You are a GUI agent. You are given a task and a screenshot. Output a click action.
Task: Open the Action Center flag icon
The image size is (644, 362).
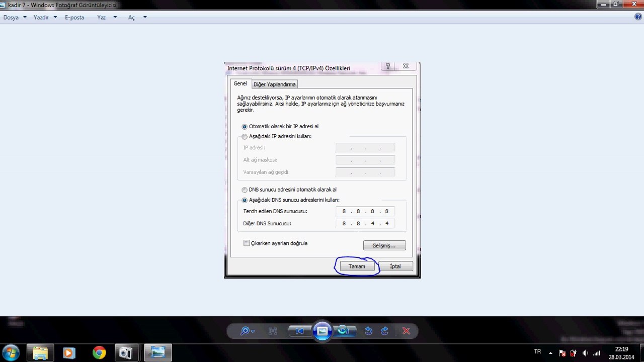(562, 353)
